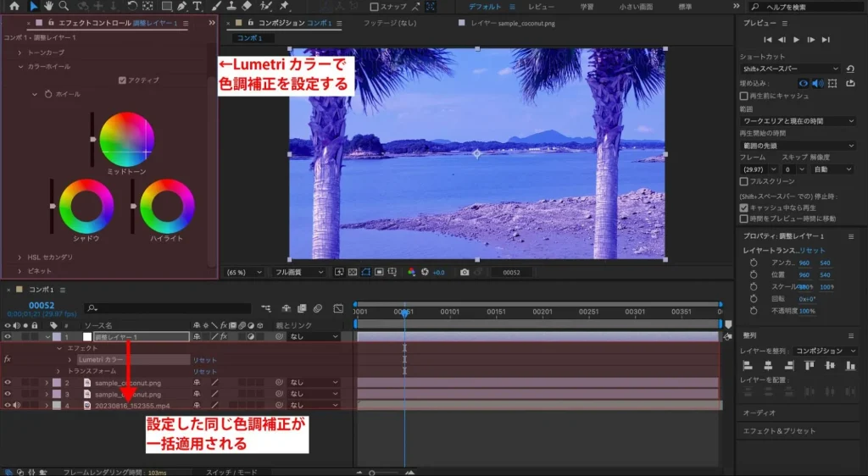
Task: Expand the Lumetri カラー effect in timeline
Action: 70,360
